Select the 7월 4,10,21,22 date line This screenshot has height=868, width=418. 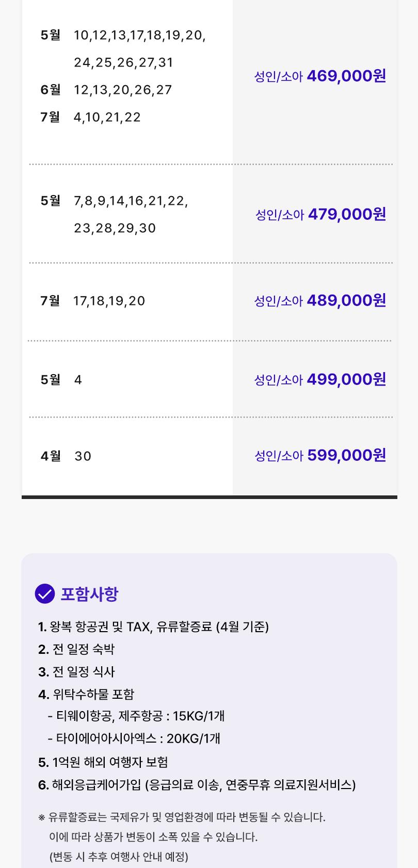[91, 117]
